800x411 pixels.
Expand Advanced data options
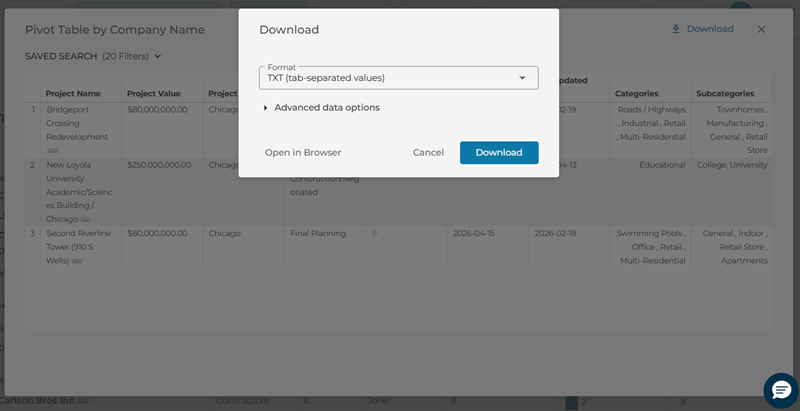point(321,108)
